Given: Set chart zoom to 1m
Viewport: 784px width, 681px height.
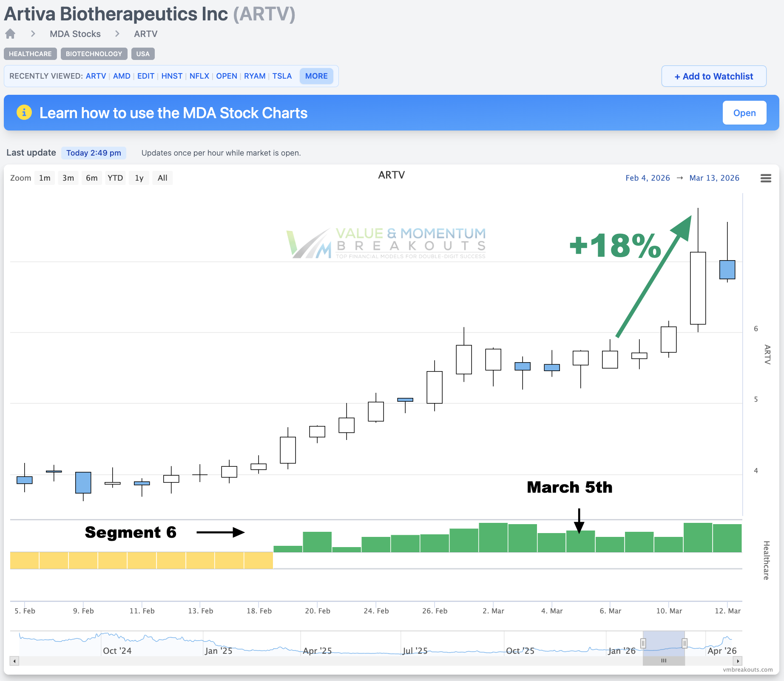Looking at the screenshot, I should pos(45,178).
